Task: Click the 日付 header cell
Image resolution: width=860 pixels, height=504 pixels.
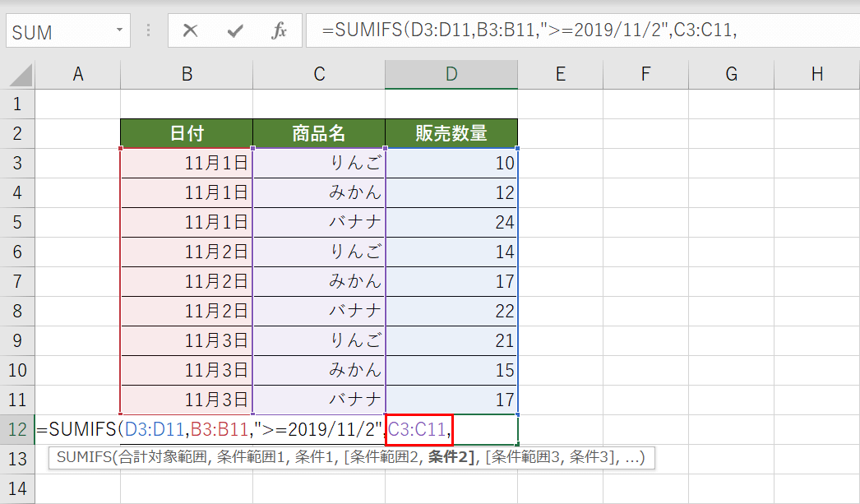Action: [187, 133]
